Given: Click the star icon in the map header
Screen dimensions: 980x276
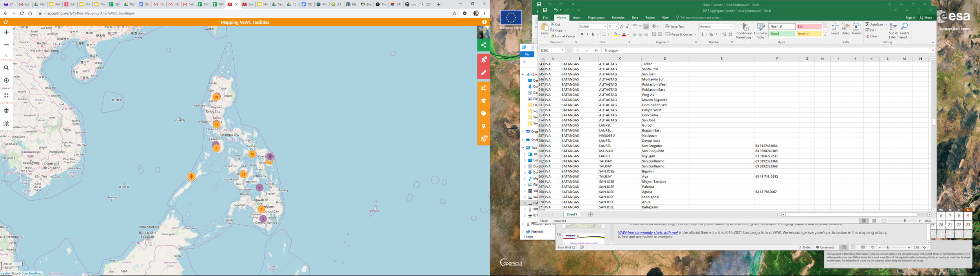Looking at the screenshot, I should tap(5, 22).
